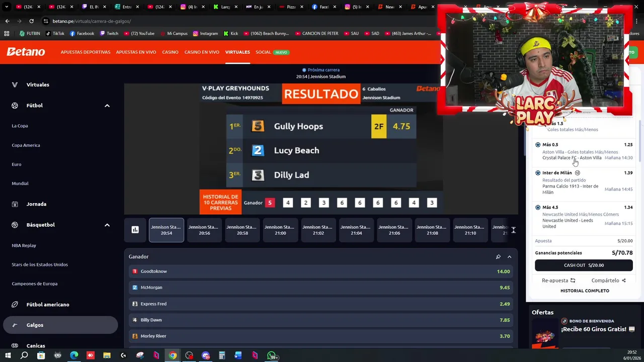
Task: Click the Fútbol americano icon in sidebar
Action: click(15, 305)
